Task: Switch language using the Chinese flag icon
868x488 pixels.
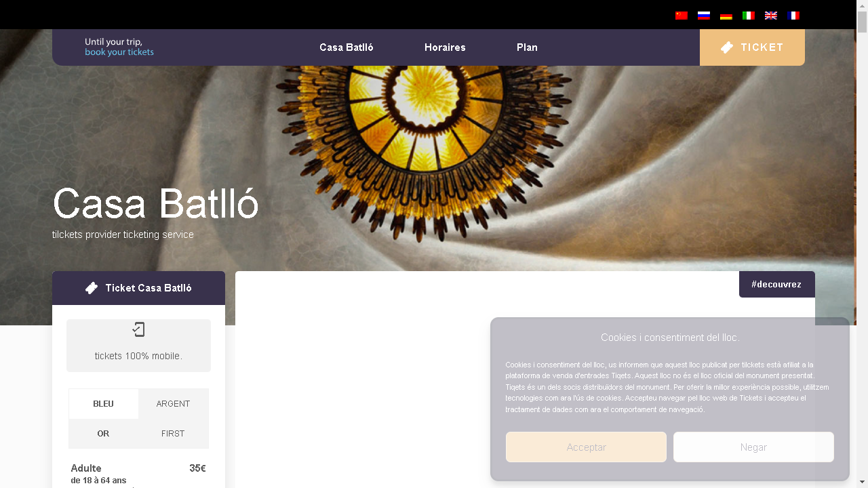Action: pos(682,16)
